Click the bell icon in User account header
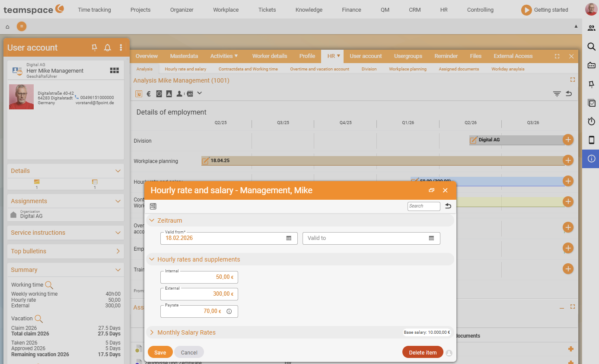Screen dimensions: 599x364 pos(108,48)
